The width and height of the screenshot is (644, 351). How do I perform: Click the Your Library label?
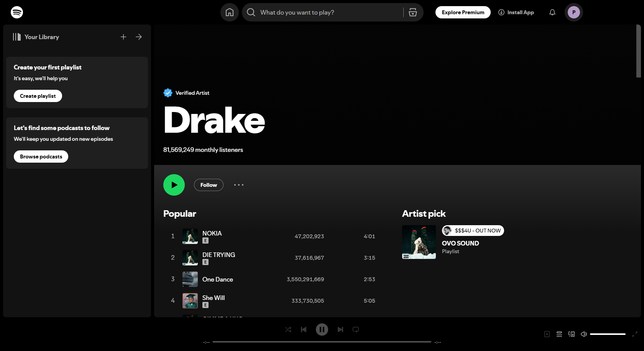[42, 37]
